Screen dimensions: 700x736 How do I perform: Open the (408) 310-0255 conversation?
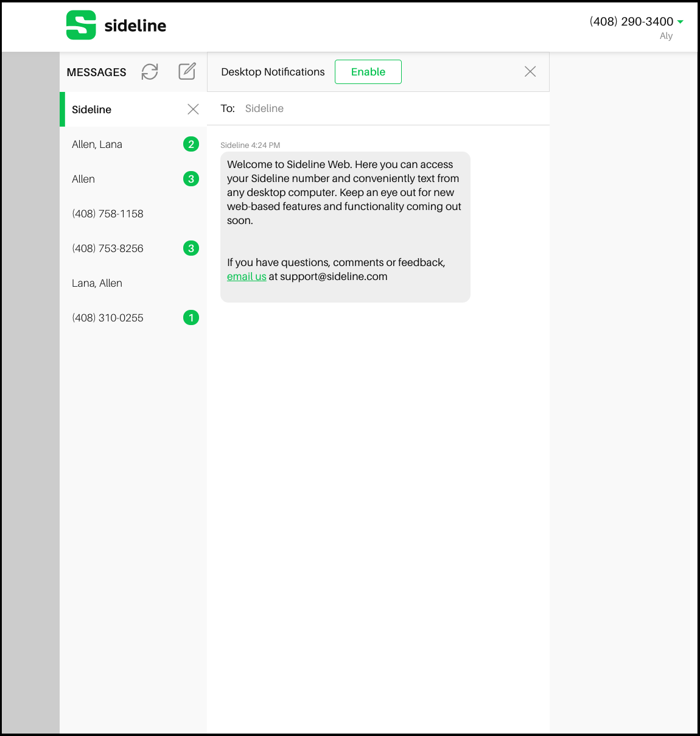pyautogui.click(x=133, y=318)
